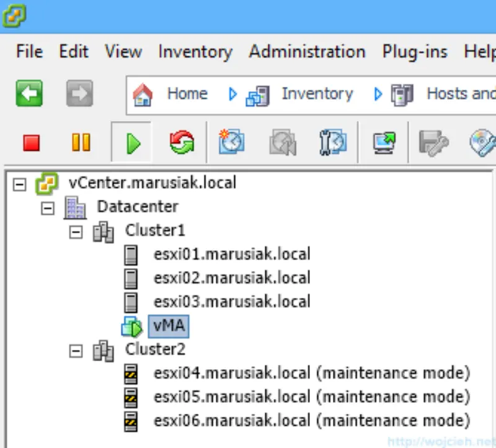The width and height of the screenshot is (496, 448).
Task: Power off the vMA virtual machine
Action: [30, 141]
